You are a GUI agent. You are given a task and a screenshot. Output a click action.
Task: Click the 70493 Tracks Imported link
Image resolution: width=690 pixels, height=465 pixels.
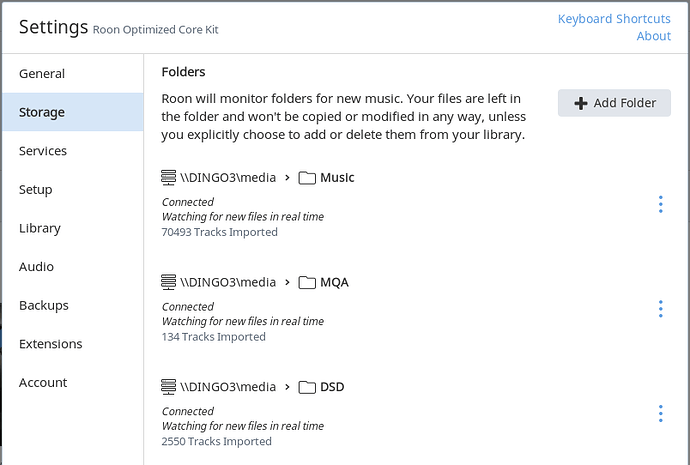click(219, 232)
